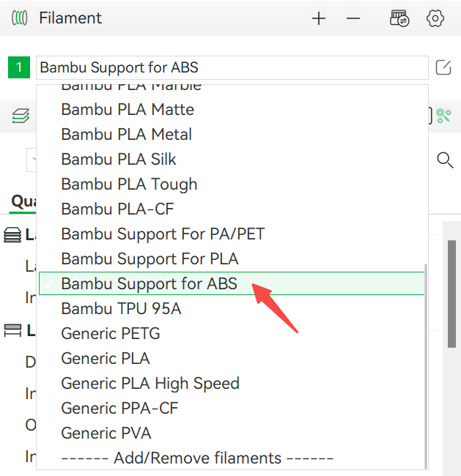Select Bambu PLA Silk

pyautogui.click(x=232, y=160)
